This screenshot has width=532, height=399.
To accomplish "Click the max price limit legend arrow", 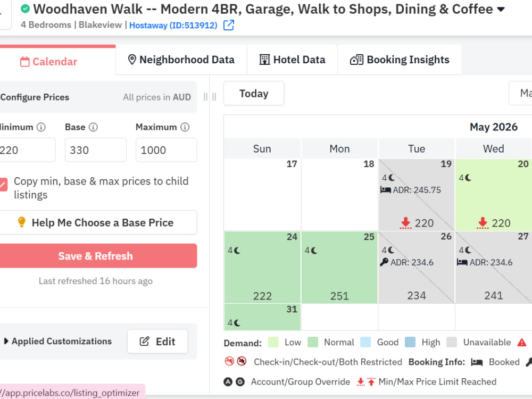I will click(x=371, y=382).
